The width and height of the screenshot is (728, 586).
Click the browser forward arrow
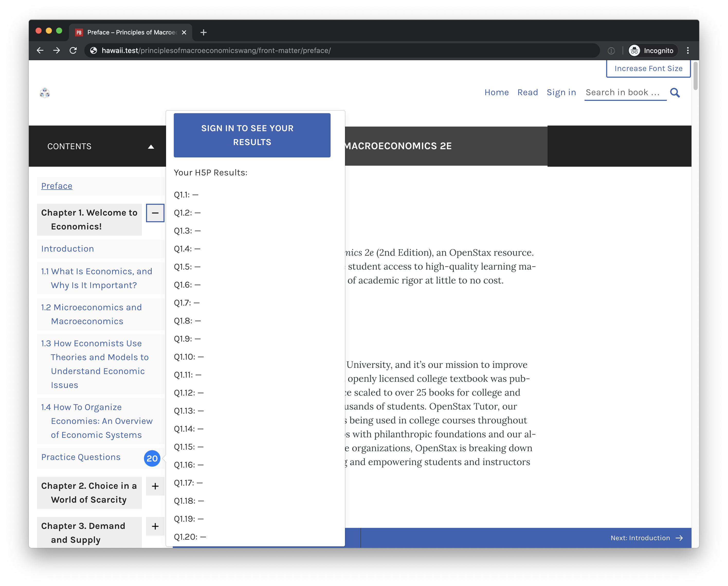[x=56, y=51]
